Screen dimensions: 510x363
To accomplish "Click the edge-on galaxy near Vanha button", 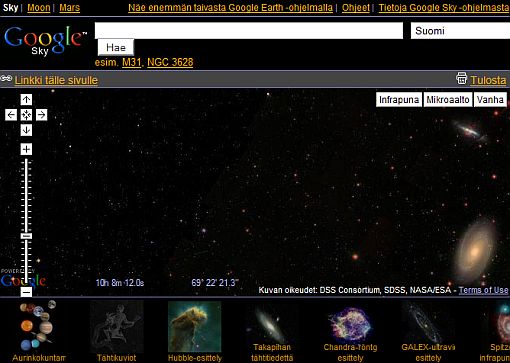I will point(469,130).
